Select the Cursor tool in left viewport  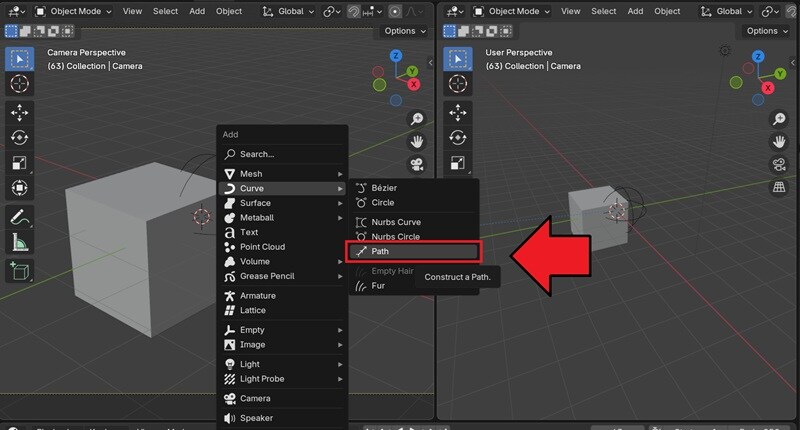pos(19,84)
